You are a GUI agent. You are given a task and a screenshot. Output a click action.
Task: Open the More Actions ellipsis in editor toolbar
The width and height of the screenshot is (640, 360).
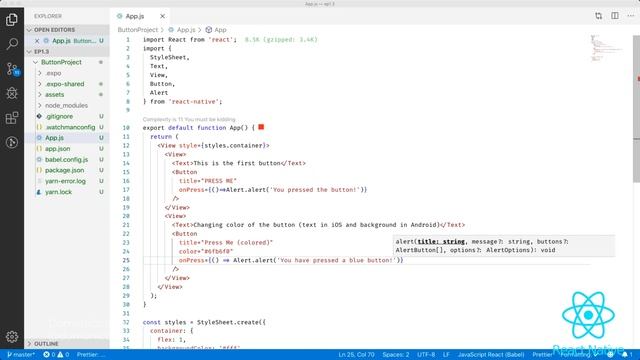tap(631, 16)
